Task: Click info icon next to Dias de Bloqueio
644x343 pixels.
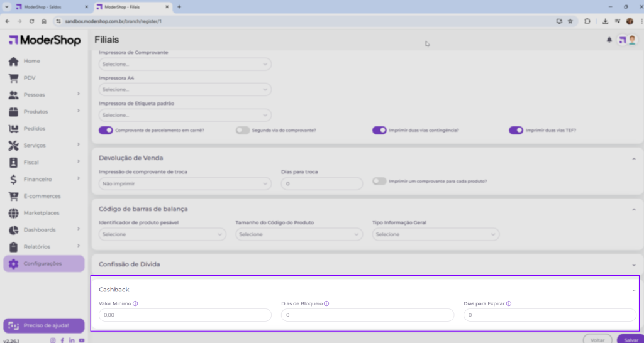Action: point(326,303)
